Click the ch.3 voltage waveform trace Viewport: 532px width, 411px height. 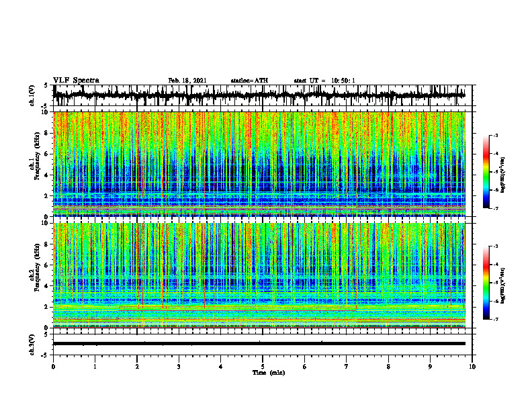click(x=259, y=344)
